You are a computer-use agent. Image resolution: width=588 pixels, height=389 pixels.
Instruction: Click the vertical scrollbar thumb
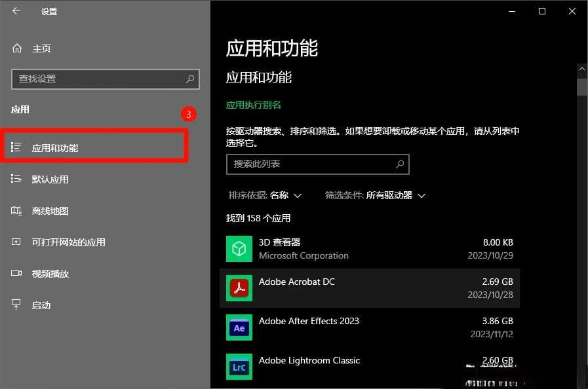582,87
